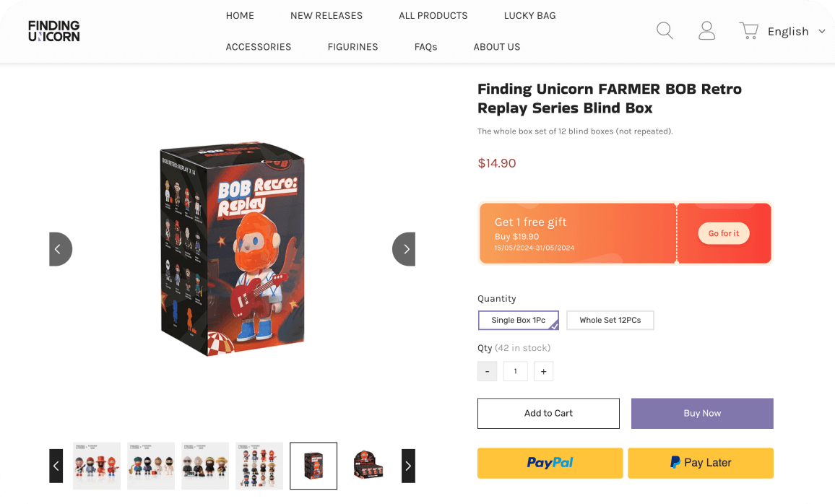The image size is (835, 504).
Task: Click the user account icon
Action: click(x=706, y=30)
